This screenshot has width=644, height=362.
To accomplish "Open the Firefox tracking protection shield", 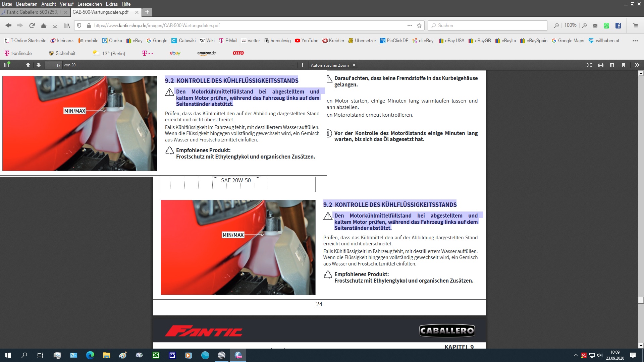I will pyautogui.click(x=79, y=25).
